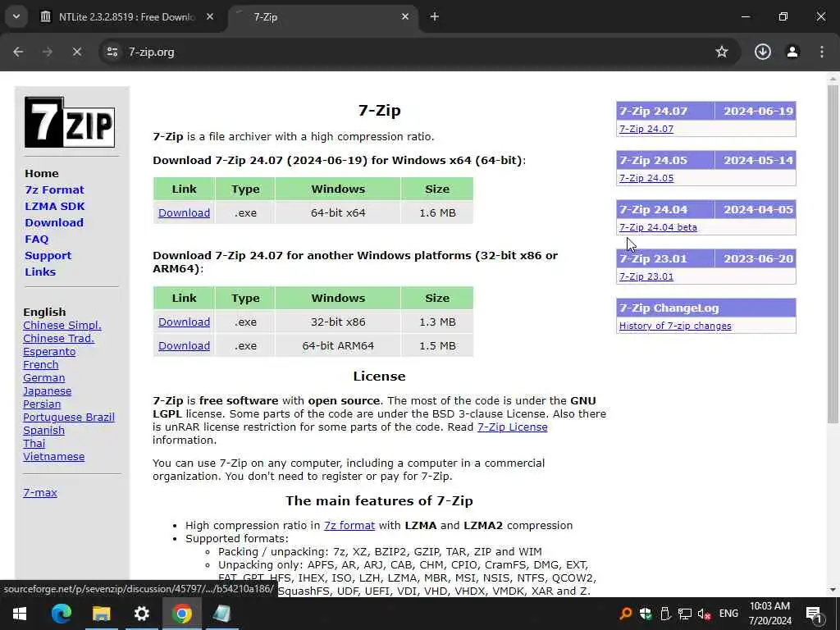The width and height of the screenshot is (840, 630).
Task: Open Settings gear in taskbar
Action: point(141,614)
